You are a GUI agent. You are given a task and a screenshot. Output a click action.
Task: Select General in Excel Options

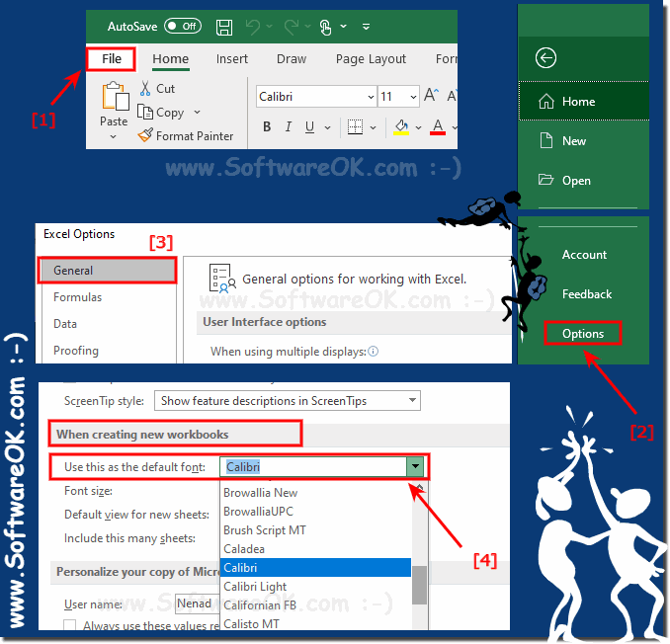[108, 271]
